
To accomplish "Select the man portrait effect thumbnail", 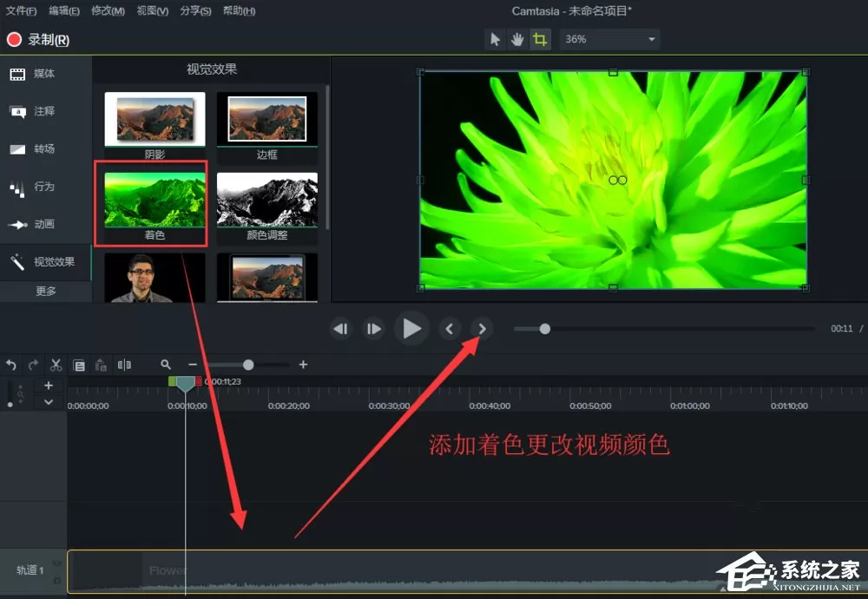I will coord(155,277).
